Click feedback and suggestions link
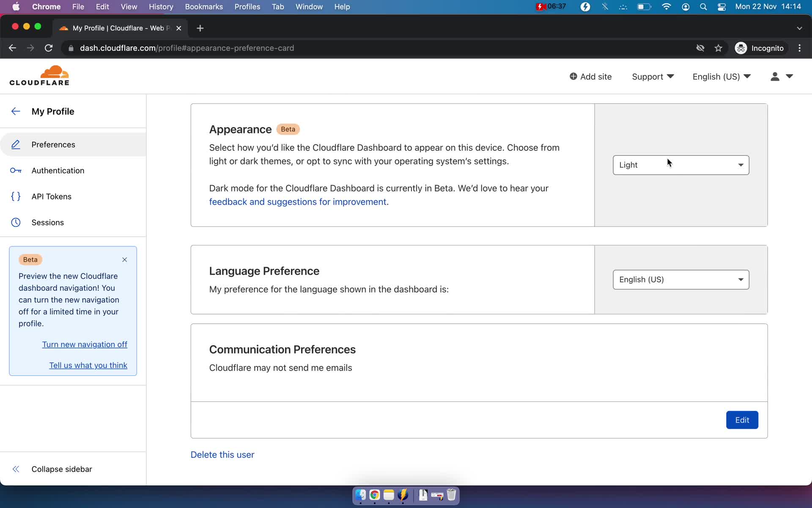Viewport: 812px width, 508px height. [x=298, y=202]
